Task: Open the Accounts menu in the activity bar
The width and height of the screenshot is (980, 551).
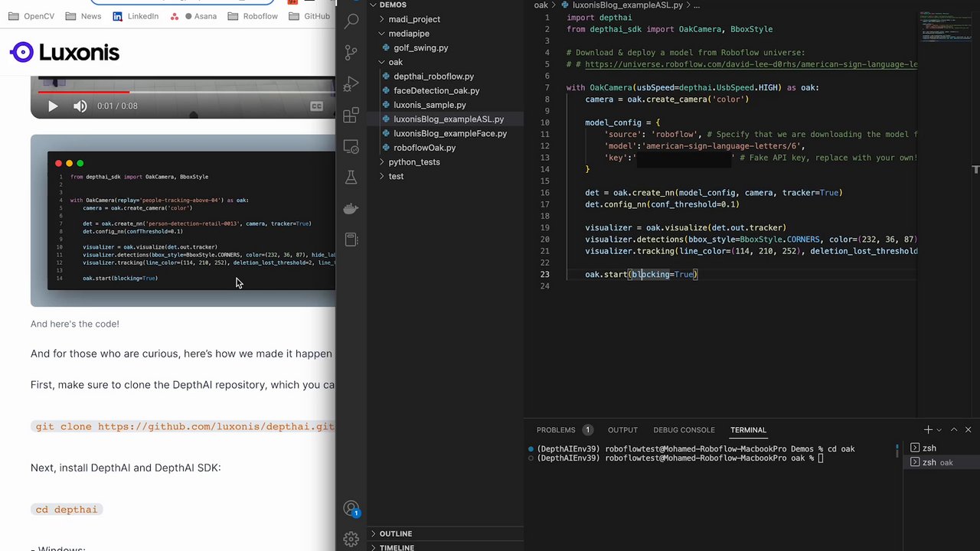Action: click(351, 509)
